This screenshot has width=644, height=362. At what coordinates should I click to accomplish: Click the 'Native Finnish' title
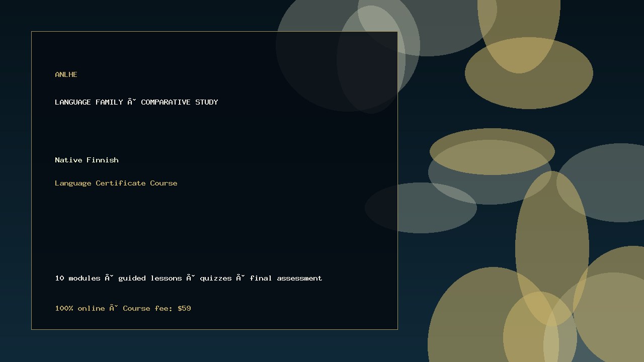87,160
